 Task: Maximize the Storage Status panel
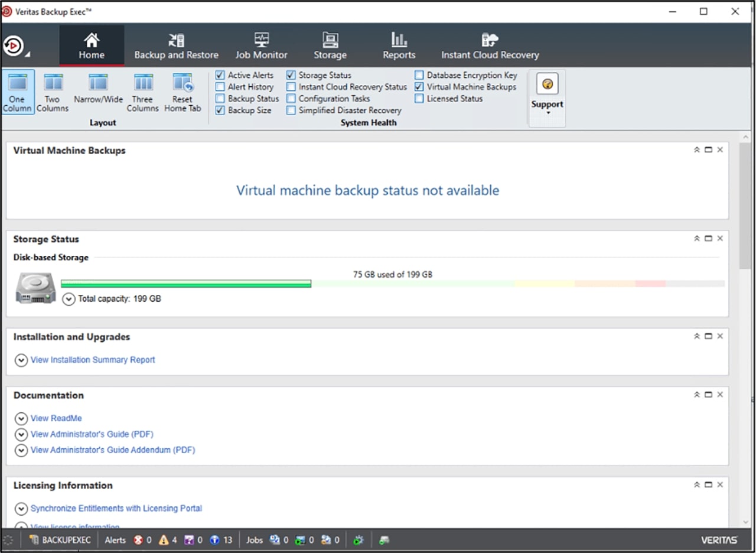(708, 239)
